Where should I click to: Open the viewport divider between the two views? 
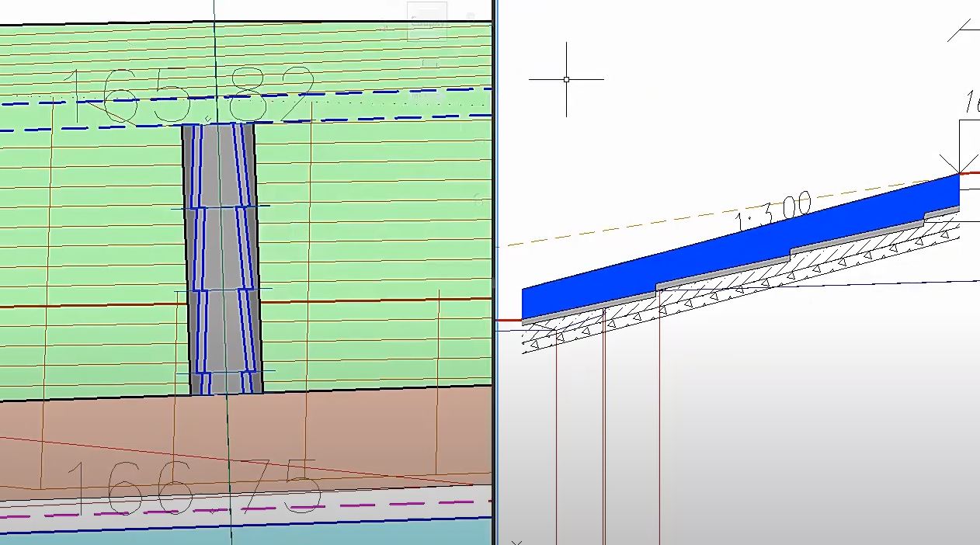click(495, 272)
